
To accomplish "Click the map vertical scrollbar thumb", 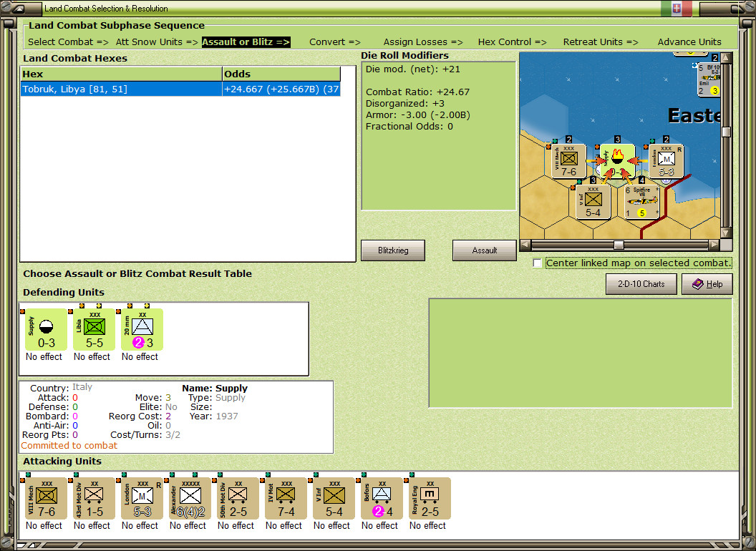I will pos(726,132).
